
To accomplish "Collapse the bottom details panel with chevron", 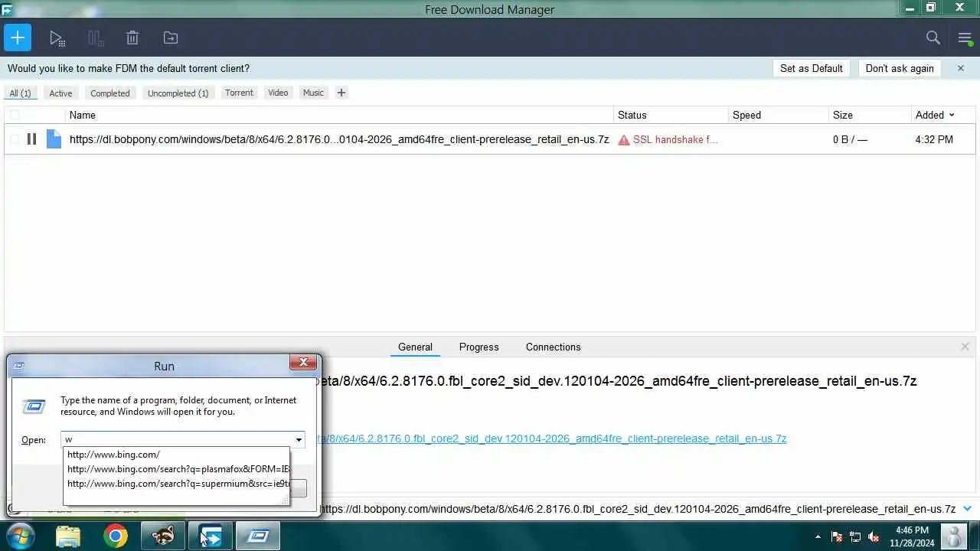I will coord(967,508).
